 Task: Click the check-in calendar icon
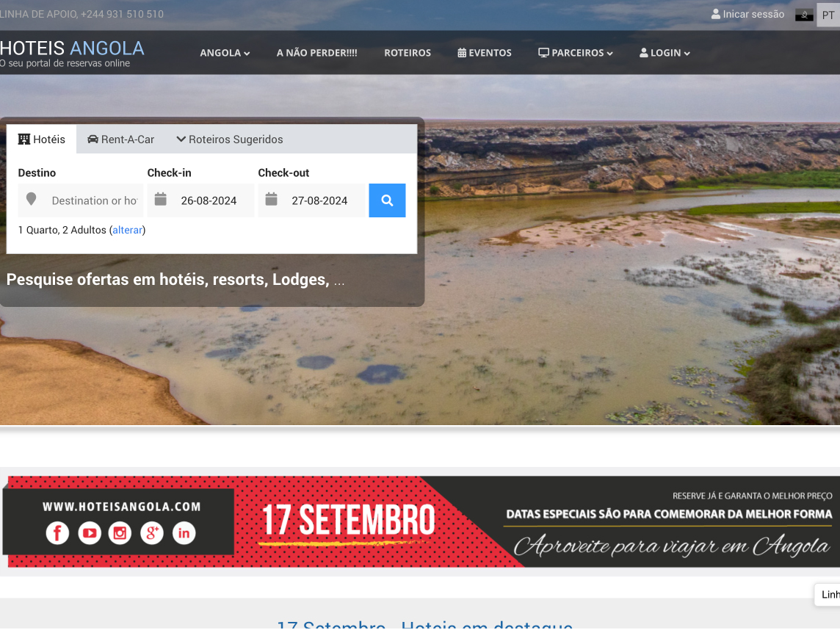pos(161,200)
